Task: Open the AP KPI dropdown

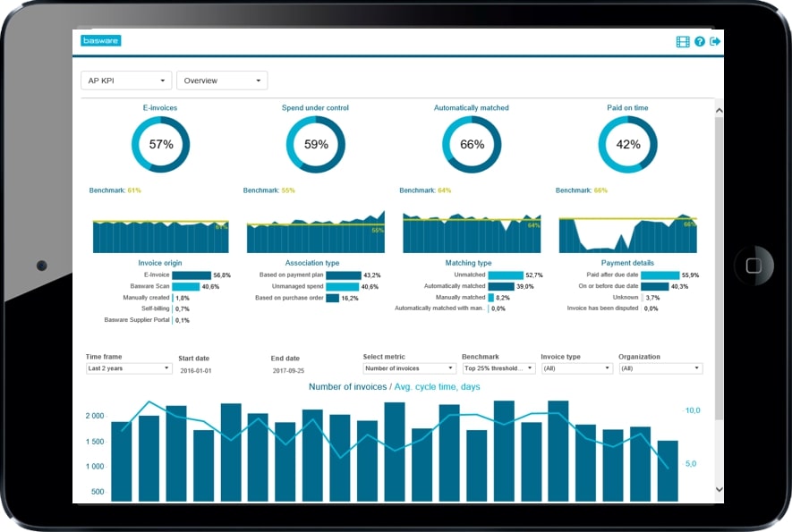Action: [x=126, y=80]
